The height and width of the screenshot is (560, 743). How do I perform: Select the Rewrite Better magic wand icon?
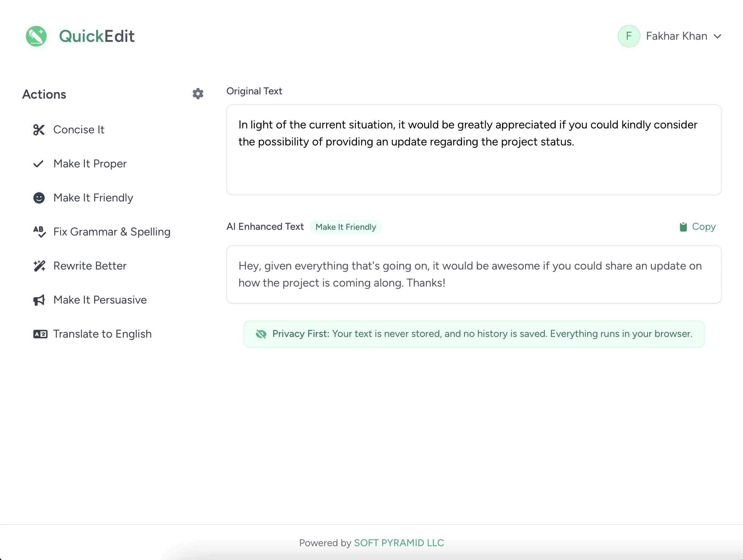pos(39,266)
